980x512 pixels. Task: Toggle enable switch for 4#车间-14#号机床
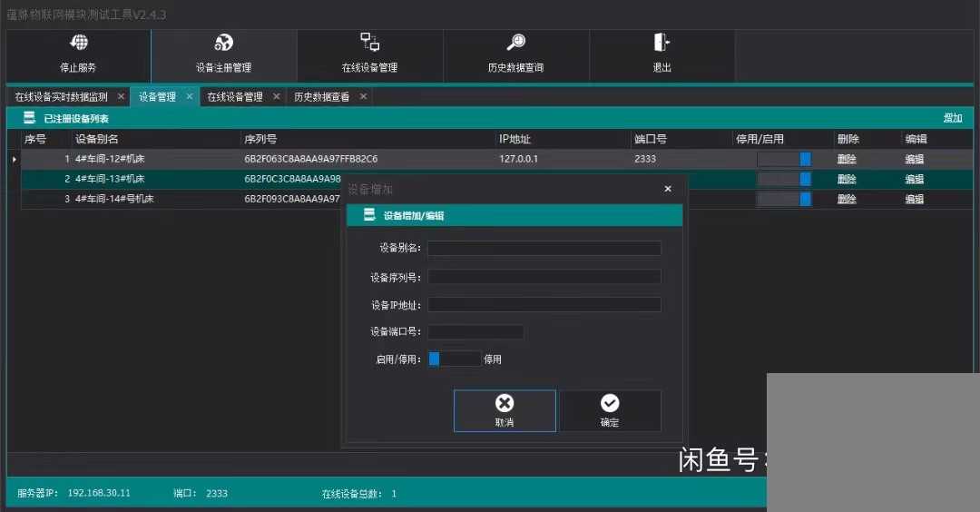pos(784,199)
